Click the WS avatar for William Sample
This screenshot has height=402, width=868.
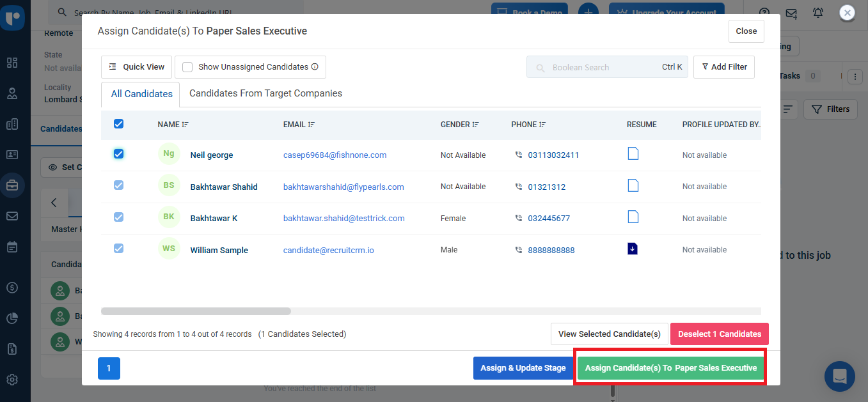point(169,249)
